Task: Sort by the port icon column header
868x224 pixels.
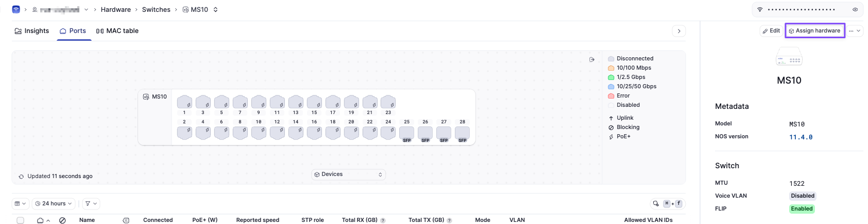Action: pyautogui.click(x=43, y=220)
